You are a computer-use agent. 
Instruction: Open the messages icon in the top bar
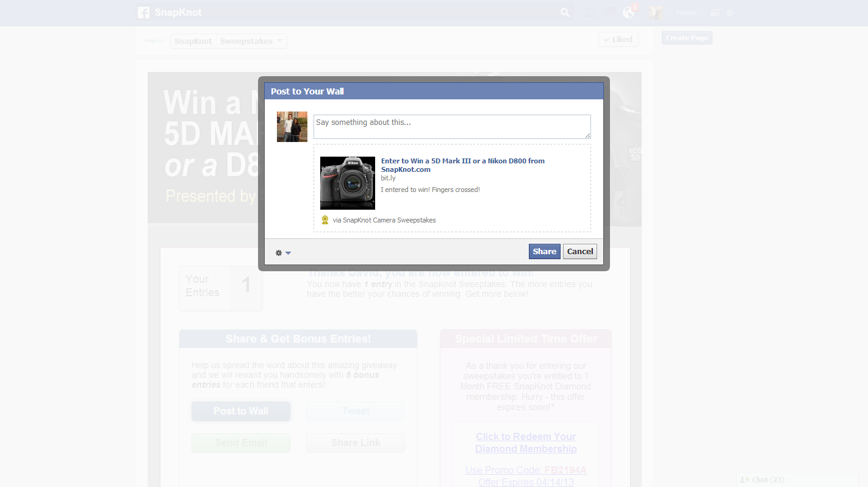609,12
